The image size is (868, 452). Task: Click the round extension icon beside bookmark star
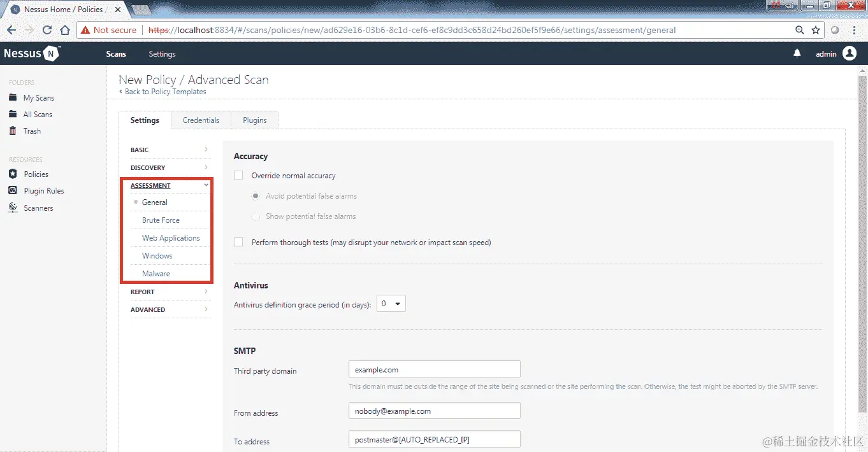[x=835, y=30]
